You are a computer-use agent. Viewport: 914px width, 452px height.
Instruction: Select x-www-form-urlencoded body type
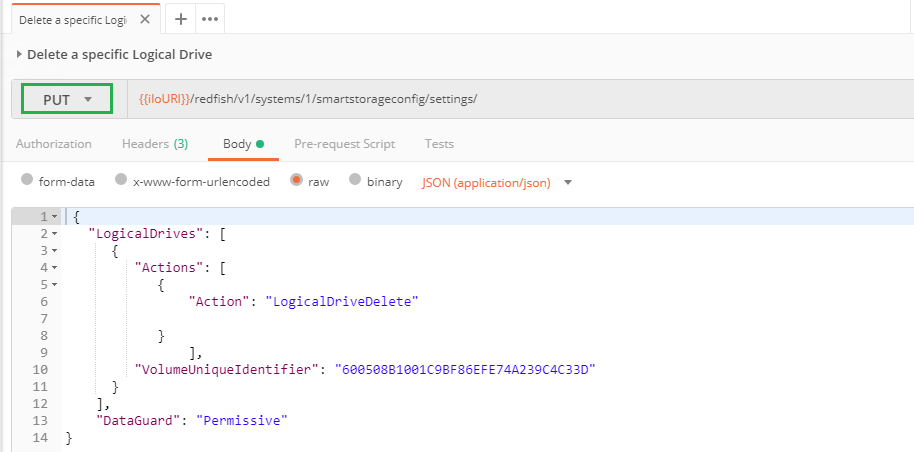point(121,180)
